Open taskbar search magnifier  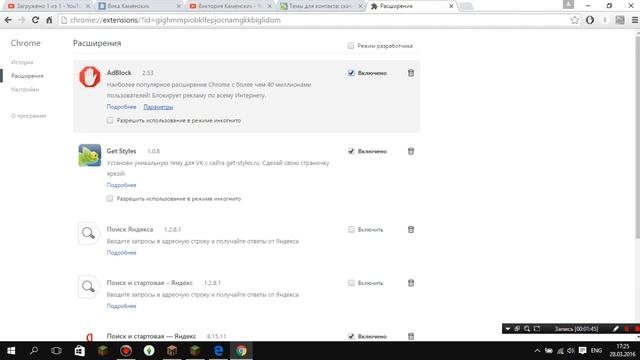point(34,351)
